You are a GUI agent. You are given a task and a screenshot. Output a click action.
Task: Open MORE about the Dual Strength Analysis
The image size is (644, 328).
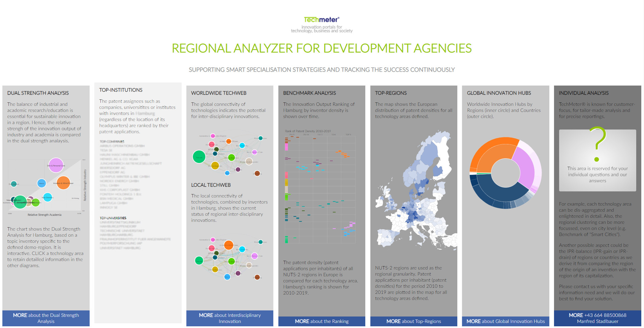tap(46, 318)
